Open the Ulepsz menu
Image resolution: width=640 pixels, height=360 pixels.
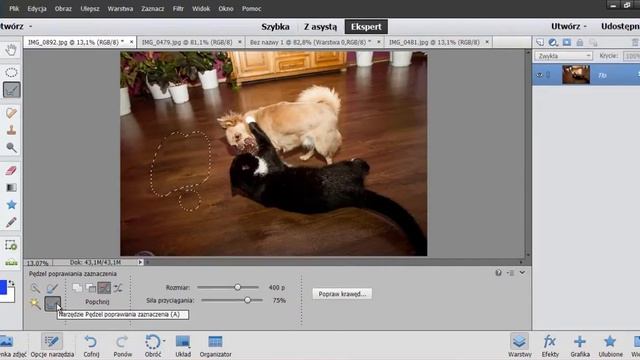coord(90,9)
